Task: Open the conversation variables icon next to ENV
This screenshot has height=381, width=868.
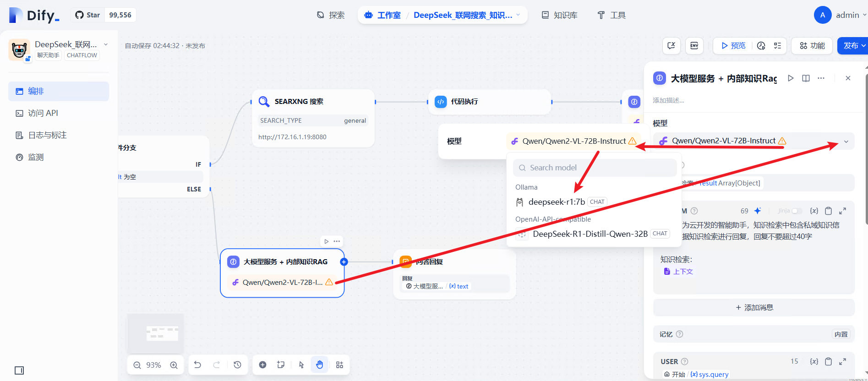Action: [x=671, y=46]
